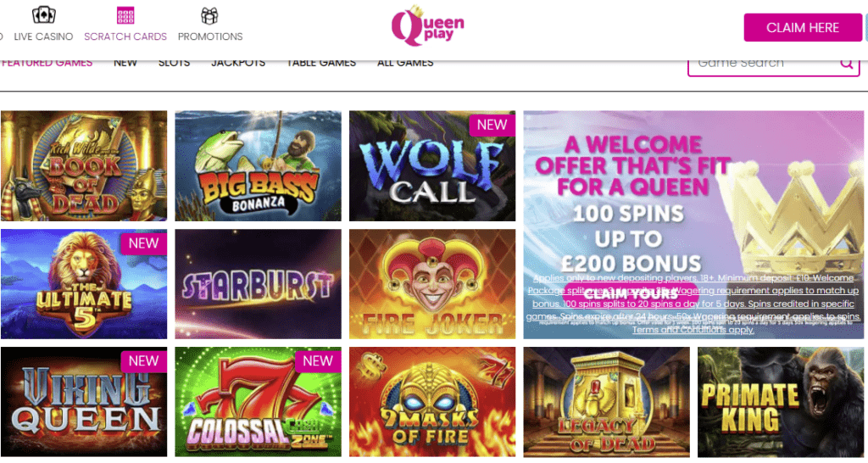
Task: Switch to the Jackpots tab
Action: pos(238,63)
